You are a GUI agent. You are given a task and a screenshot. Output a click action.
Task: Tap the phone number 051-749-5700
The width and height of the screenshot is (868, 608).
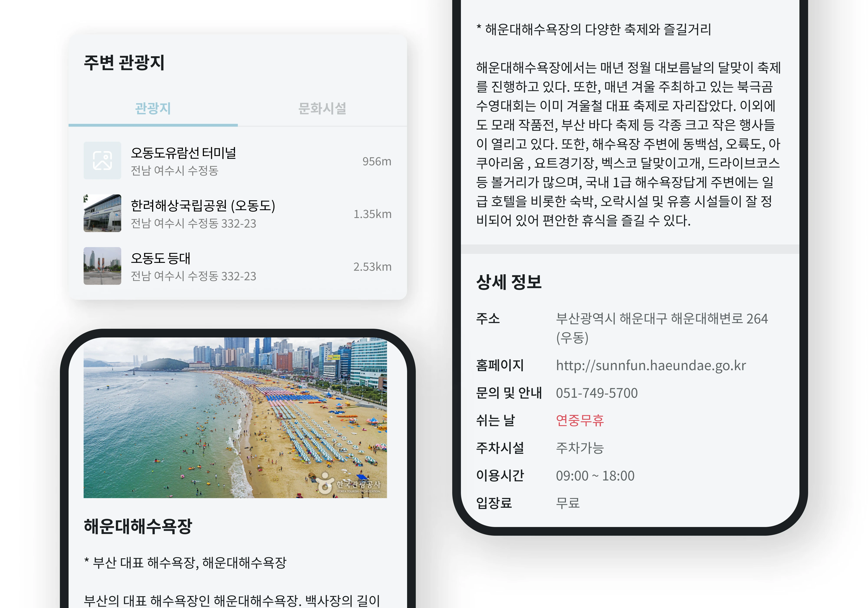[x=597, y=393]
